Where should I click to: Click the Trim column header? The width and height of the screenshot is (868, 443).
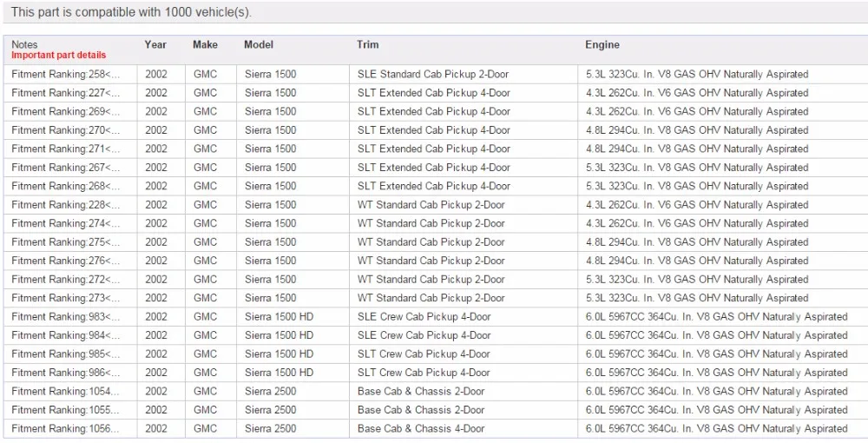(367, 45)
